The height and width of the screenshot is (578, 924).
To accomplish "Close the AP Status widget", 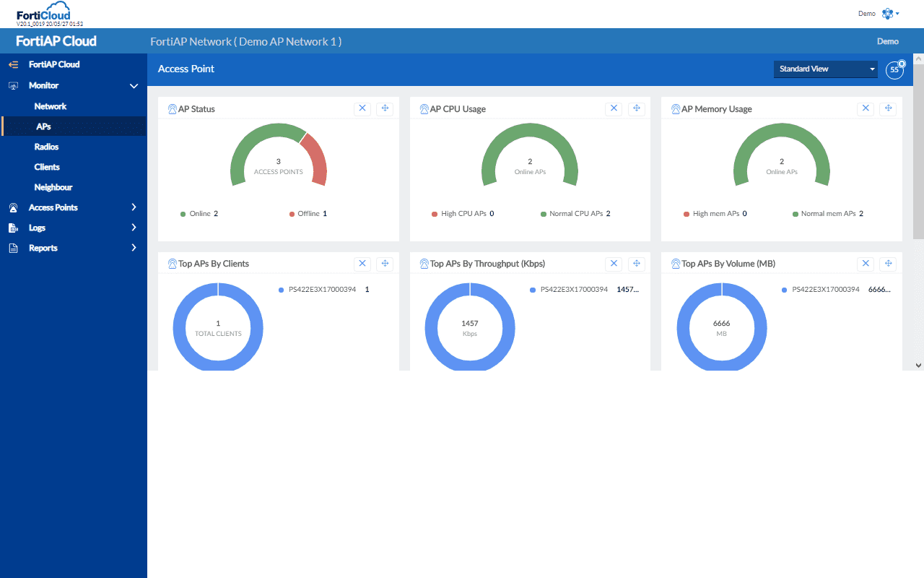I will coord(362,108).
